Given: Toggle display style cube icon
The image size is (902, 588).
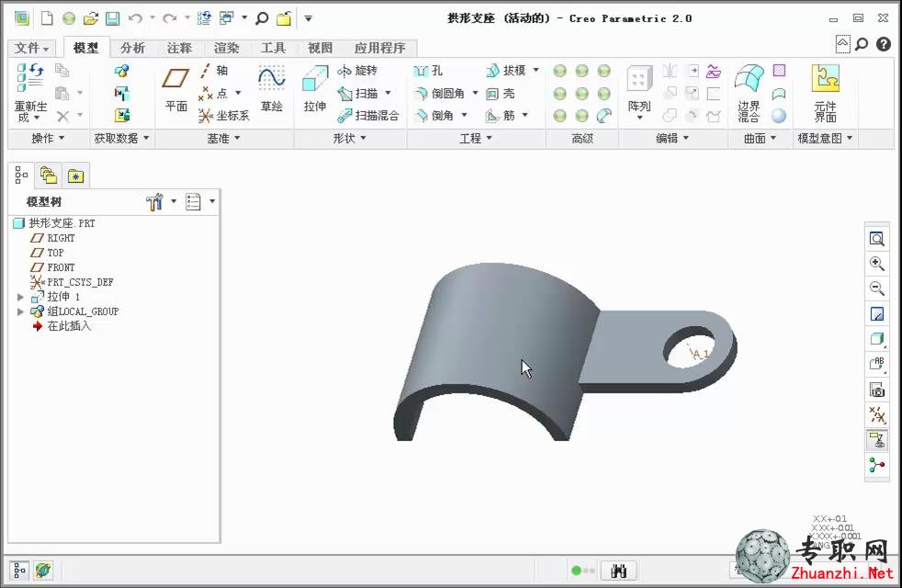Looking at the screenshot, I should tap(876, 339).
